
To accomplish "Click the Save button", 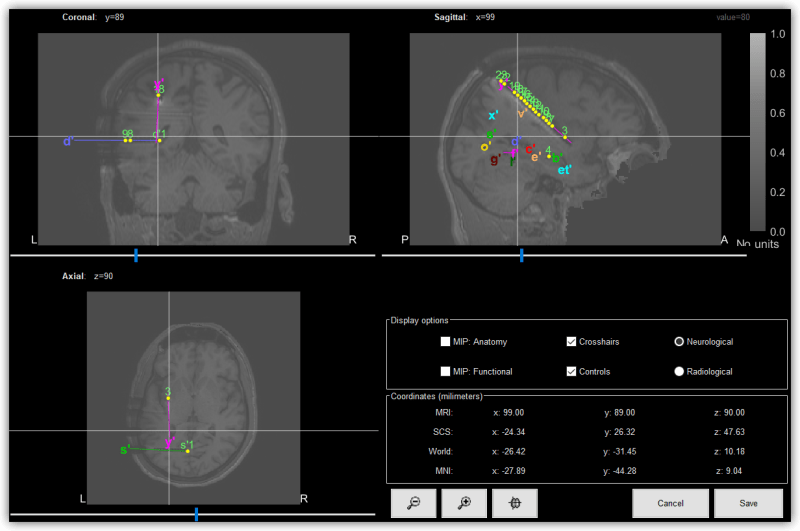I will click(x=748, y=503).
